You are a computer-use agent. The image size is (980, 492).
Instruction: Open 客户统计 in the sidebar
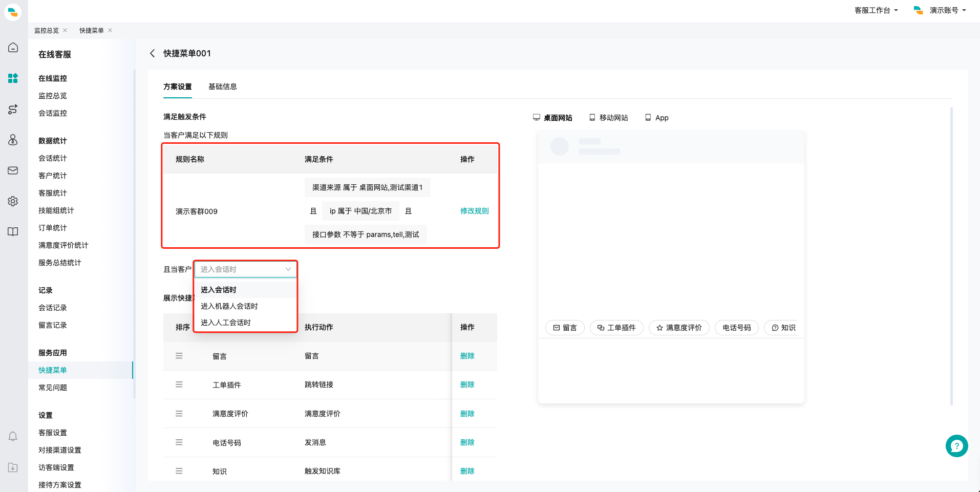[53, 176]
